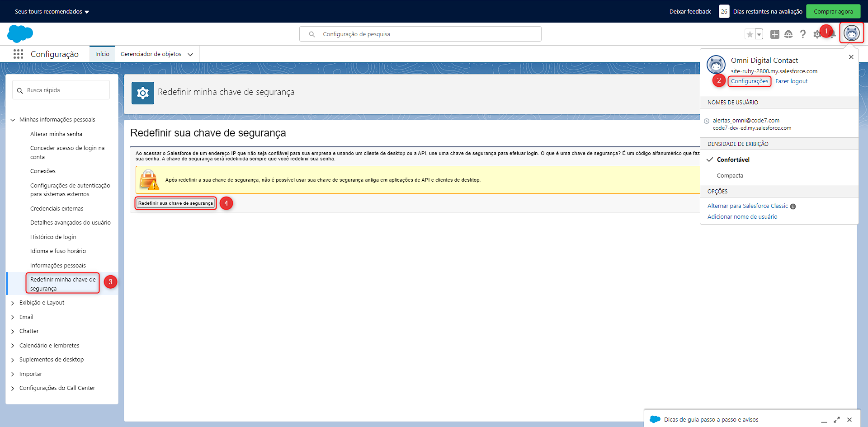Click the Trailhead guidance icon
Image resolution: width=868 pixels, height=427 pixels.
click(788, 34)
